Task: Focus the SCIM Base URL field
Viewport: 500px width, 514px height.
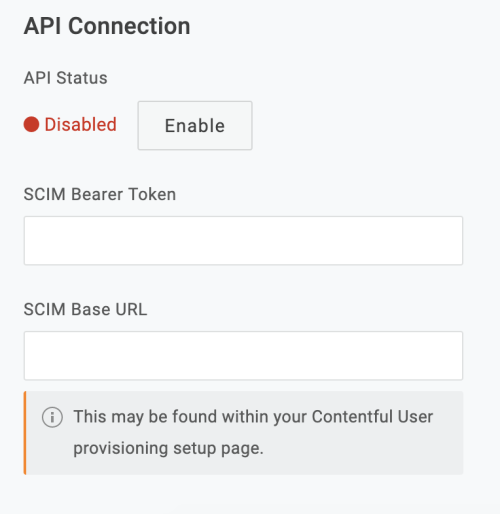Action: pyautogui.click(x=243, y=355)
